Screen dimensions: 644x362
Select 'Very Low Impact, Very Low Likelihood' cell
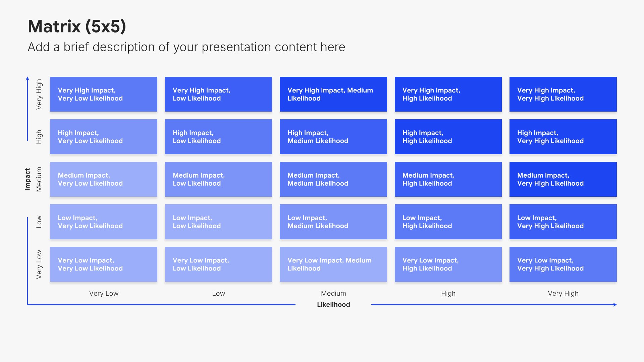(x=104, y=264)
